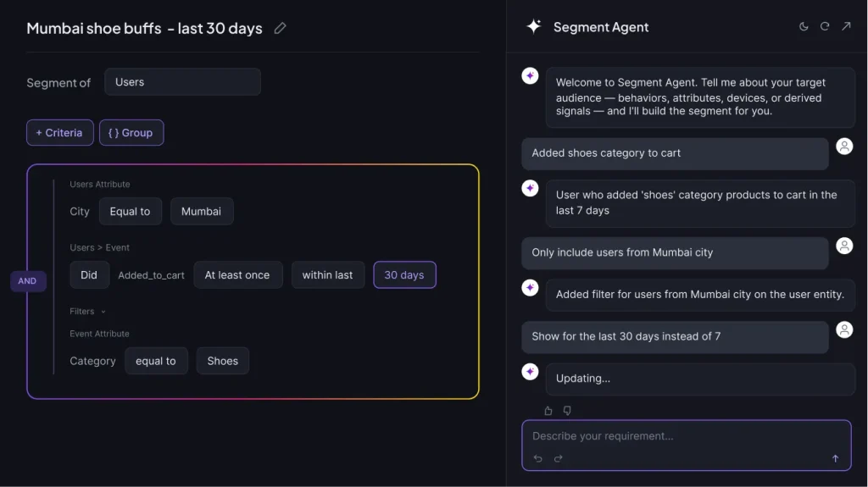Add a new Criteria

[60, 133]
